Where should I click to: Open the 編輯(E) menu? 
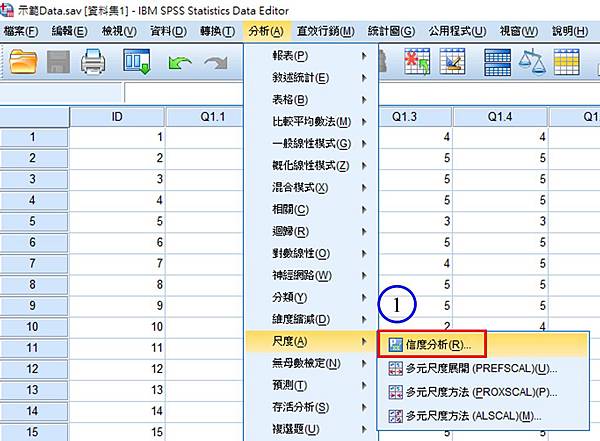pyautogui.click(x=70, y=31)
